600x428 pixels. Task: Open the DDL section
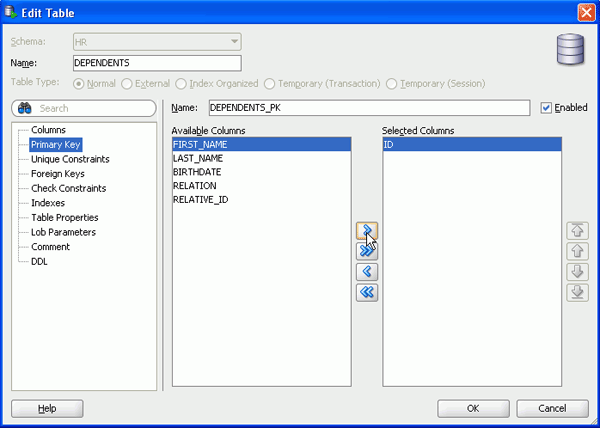[39, 262]
